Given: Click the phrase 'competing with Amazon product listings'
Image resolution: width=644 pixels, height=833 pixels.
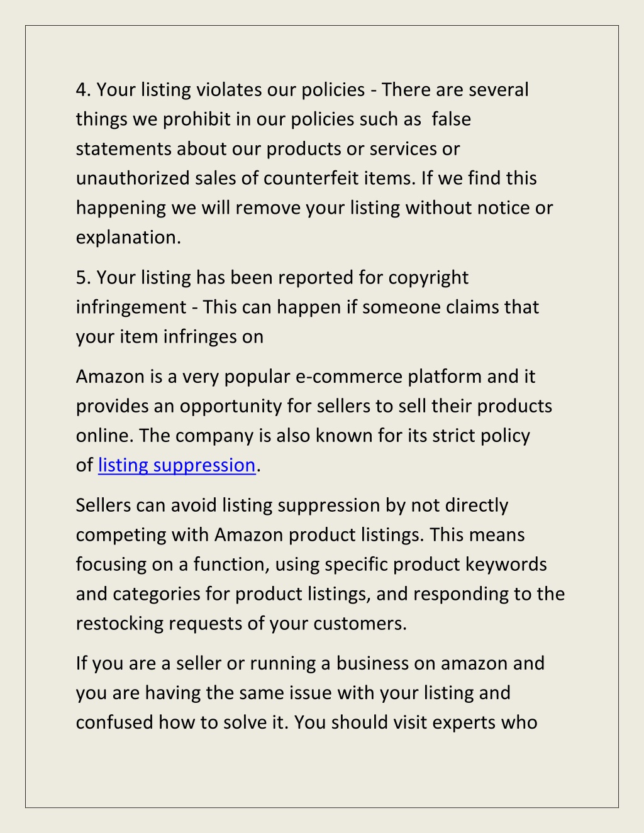Looking at the screenshot, I should (x=250, y=535).
